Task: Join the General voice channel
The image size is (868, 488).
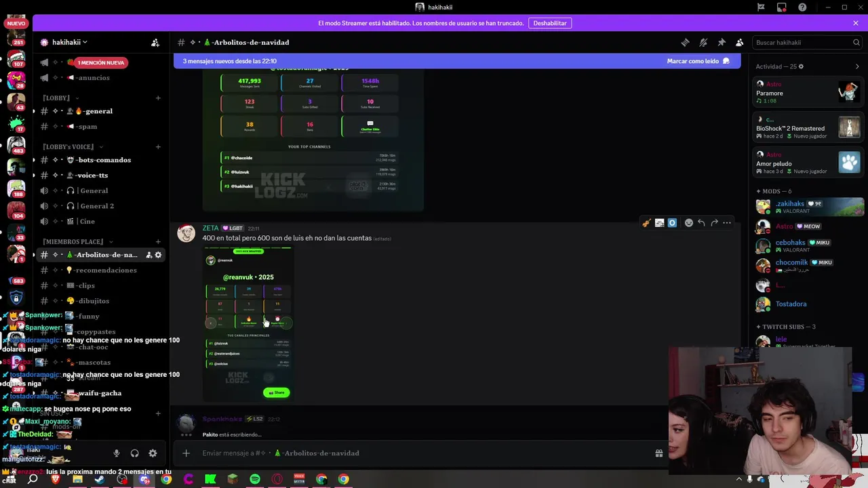Action: tap(99, 190)
